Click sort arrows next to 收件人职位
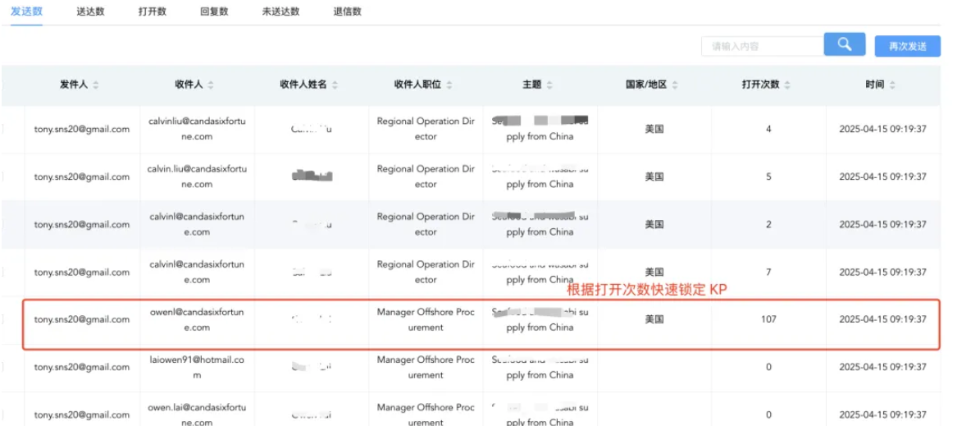 [x=449, y=85]
